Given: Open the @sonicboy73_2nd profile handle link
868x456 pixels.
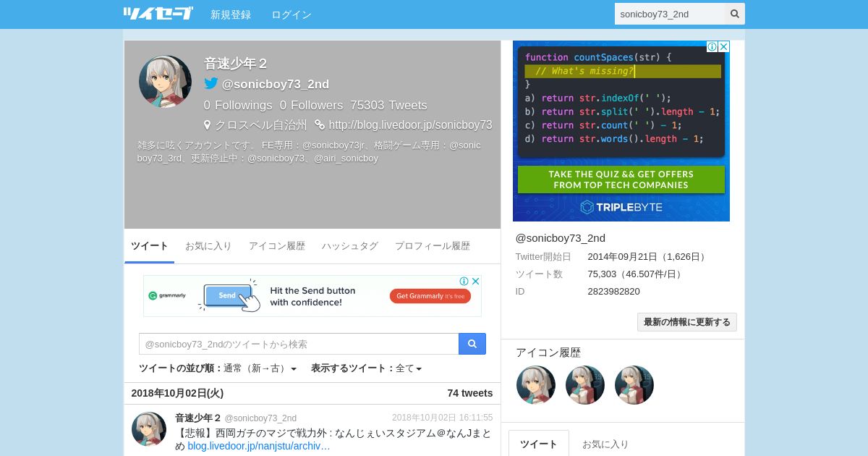Looking at the screenshot, I should pos(276,84).
